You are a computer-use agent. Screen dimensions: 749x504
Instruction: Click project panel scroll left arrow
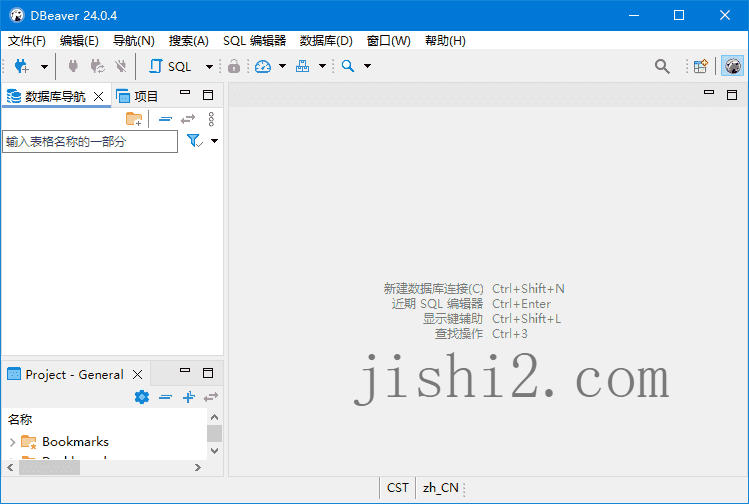click(11, 467)
